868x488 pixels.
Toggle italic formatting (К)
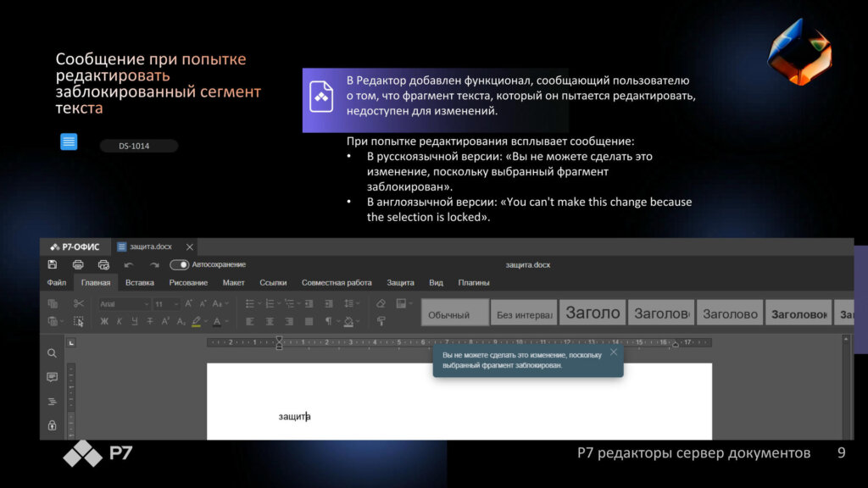[120, 321]
